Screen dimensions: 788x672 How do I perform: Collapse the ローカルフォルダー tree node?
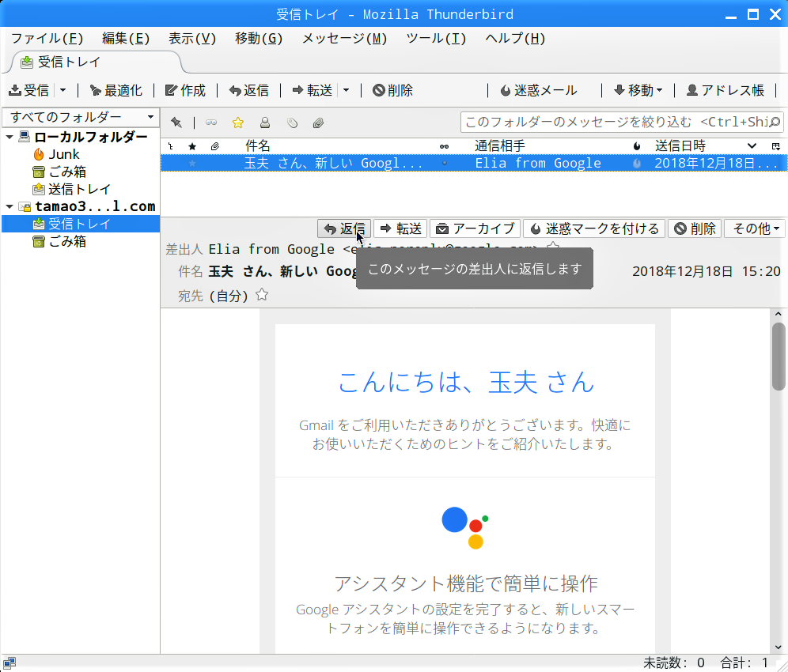[x=9, y=137]
